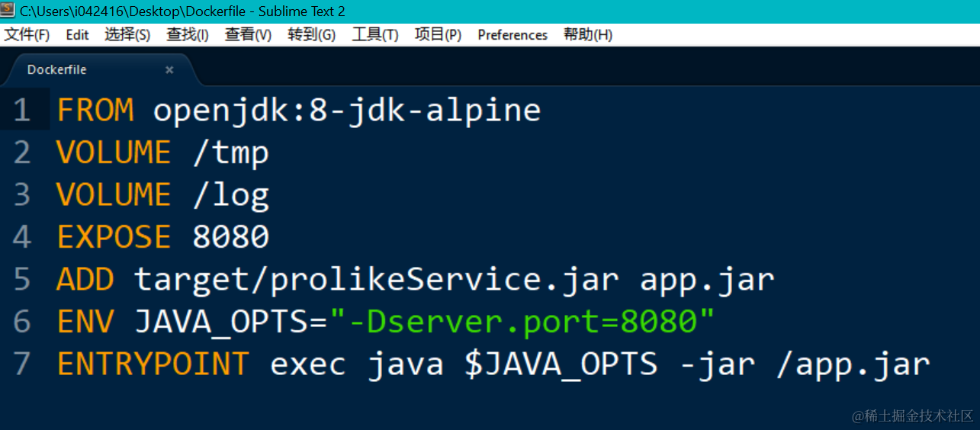The image size is (980, 430).
Task: Click the Sublime Text title bar icon
Action: (x=8, y=11)
